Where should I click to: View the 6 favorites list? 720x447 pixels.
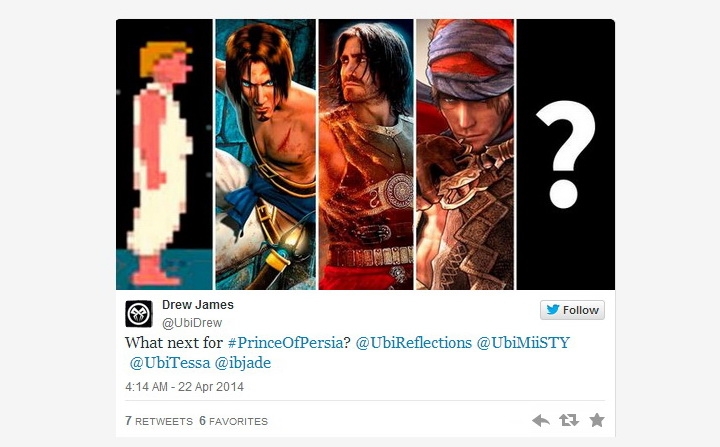pos(233,421)
